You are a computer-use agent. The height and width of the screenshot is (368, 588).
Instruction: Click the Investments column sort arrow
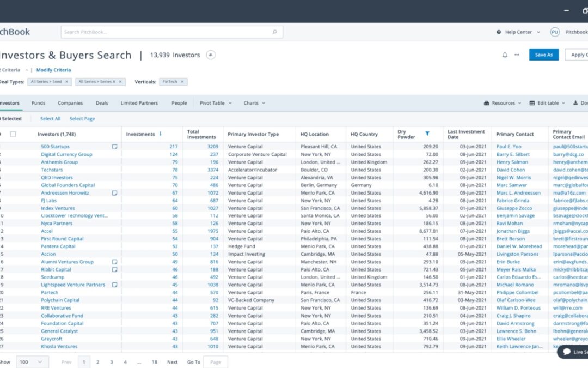coord(161,134)
